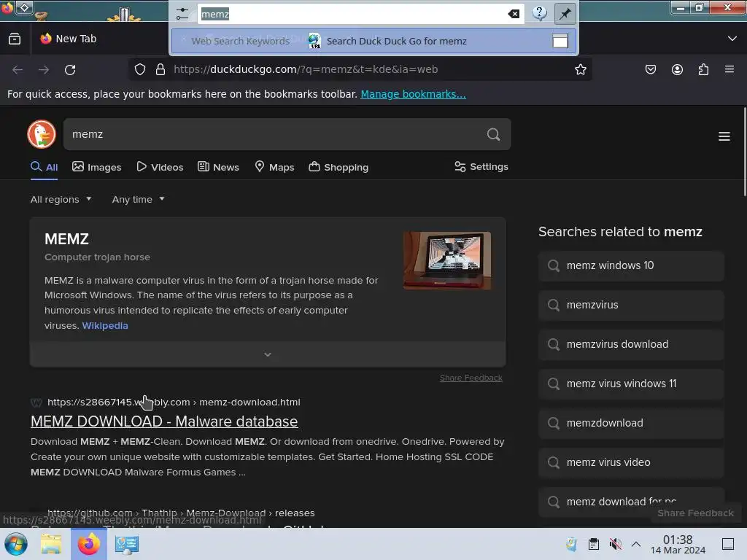Click bottom-right Share Feedback button
The image size is (747, 560).
coord(695,513)
